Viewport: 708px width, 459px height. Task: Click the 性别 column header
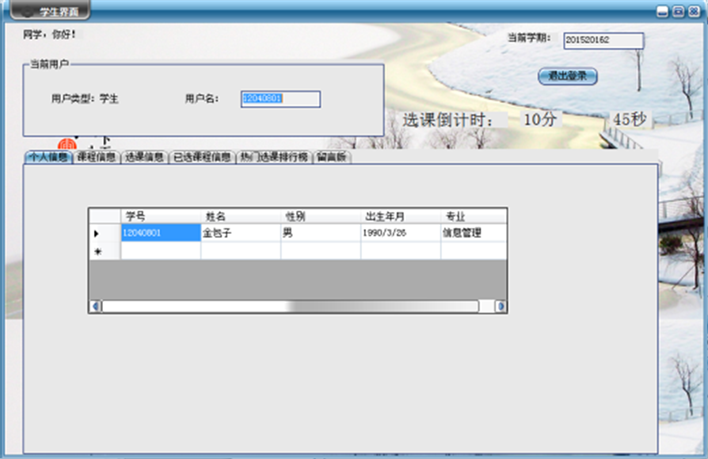321,216
